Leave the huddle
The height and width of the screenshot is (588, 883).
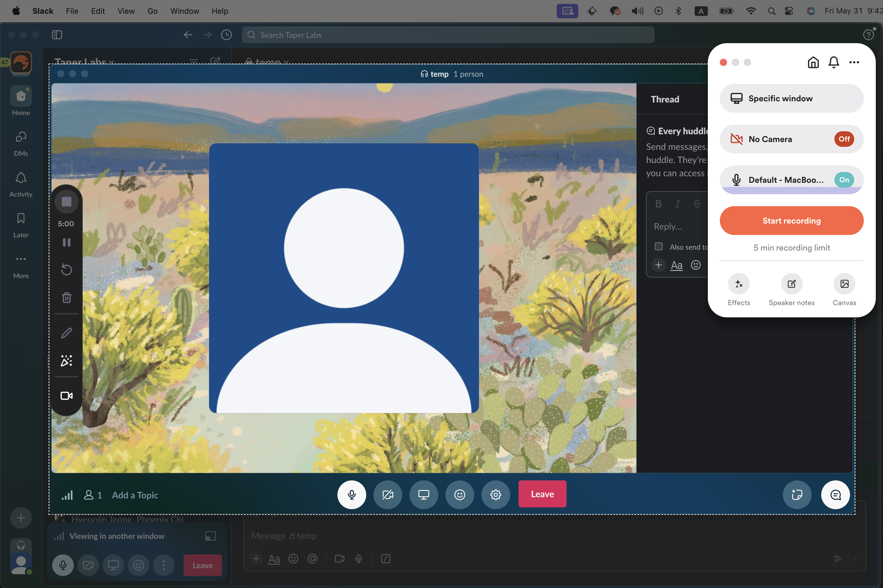tap(542, 494)
